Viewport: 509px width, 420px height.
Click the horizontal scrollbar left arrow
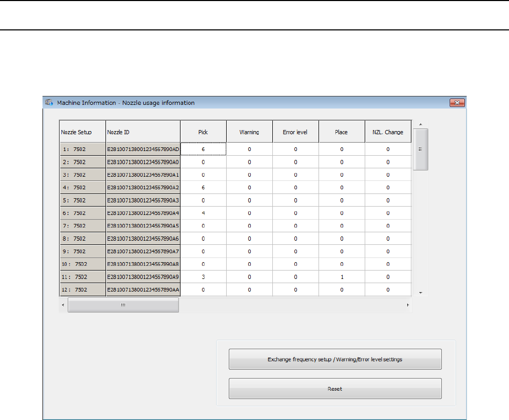pos(63,305)
